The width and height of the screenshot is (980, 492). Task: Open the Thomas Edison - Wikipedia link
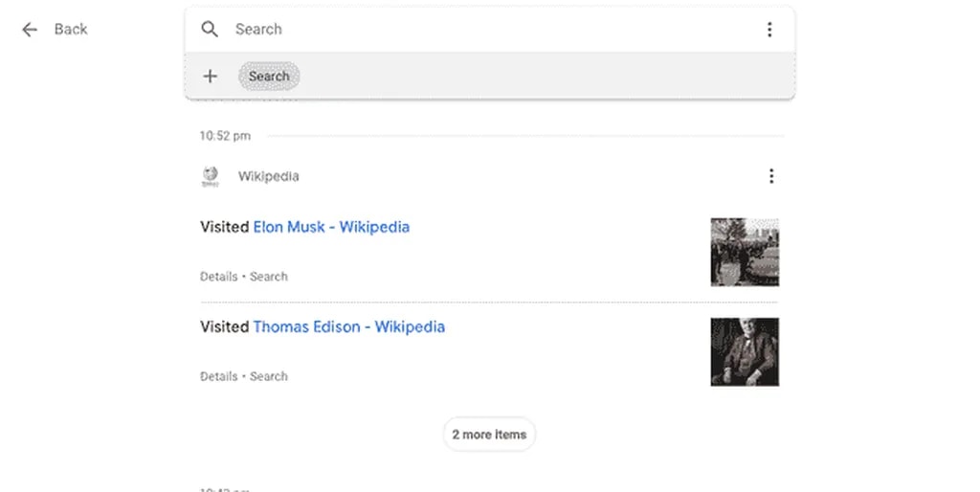348,326
